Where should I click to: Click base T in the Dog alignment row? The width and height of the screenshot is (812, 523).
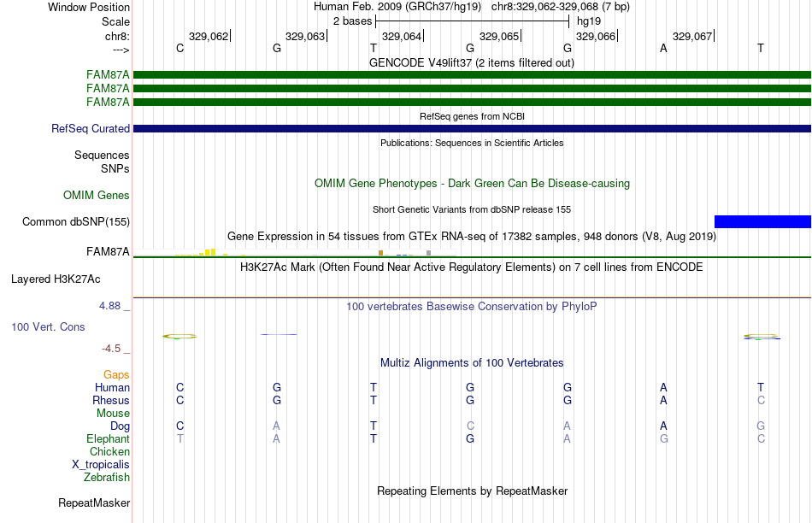[374, 426]
